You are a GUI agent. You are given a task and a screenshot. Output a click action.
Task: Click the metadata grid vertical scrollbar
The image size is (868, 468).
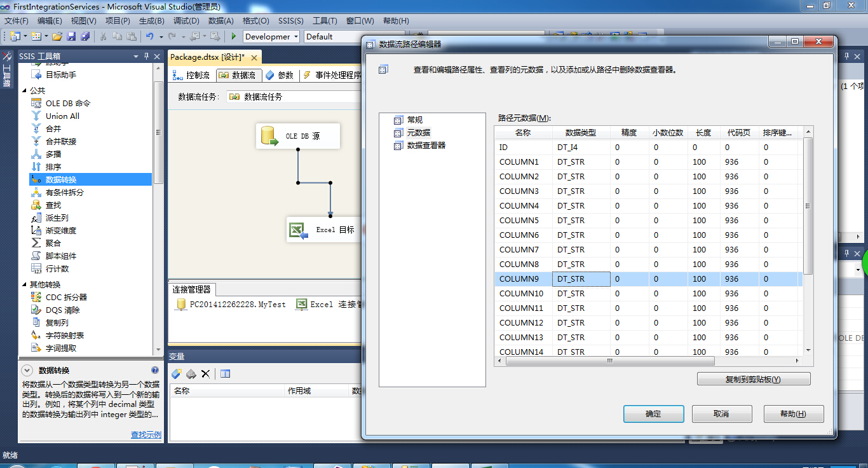tap(808, 206)
